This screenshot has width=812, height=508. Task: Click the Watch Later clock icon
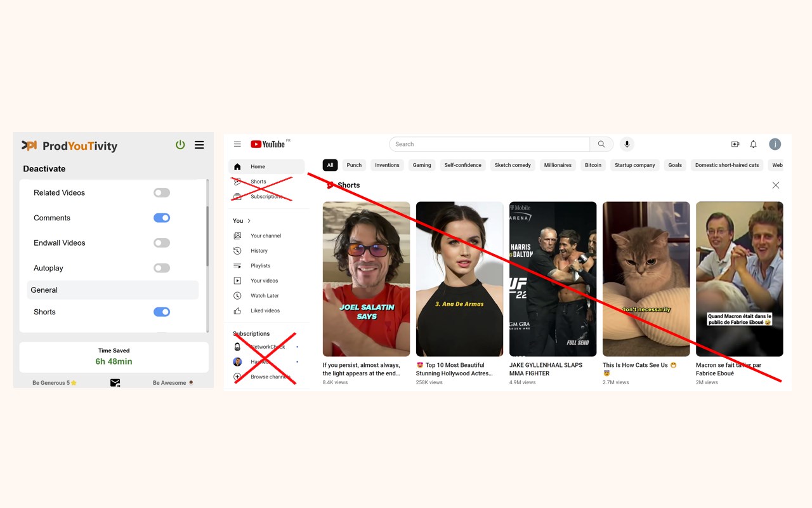click(x=237, y=295)
